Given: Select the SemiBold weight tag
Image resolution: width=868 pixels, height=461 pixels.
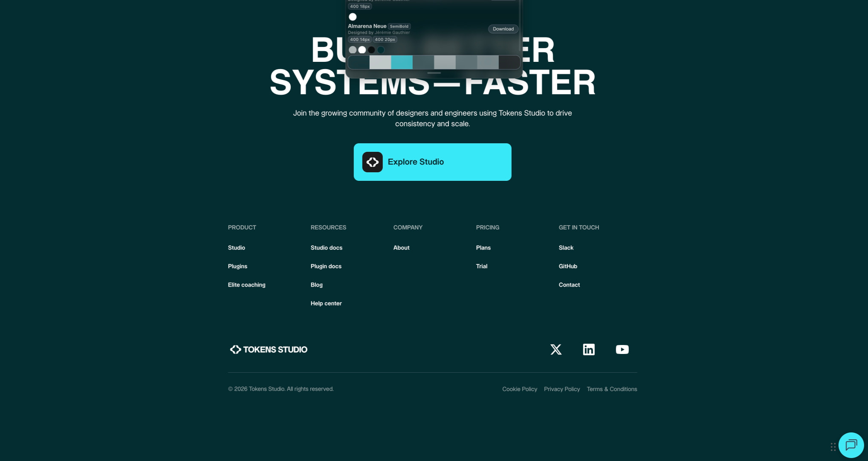Looking at the screenshot, I should [x=399, y=26].
